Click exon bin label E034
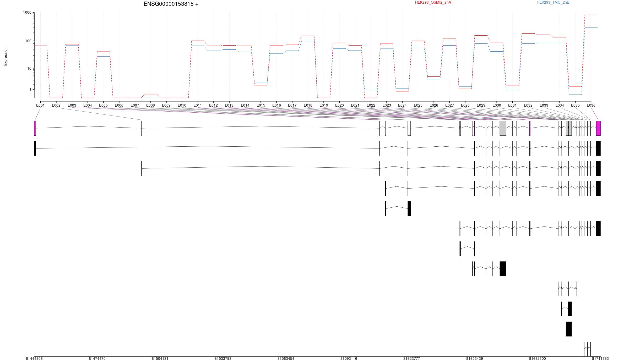 pyautogui.click(x=560, y=105)
